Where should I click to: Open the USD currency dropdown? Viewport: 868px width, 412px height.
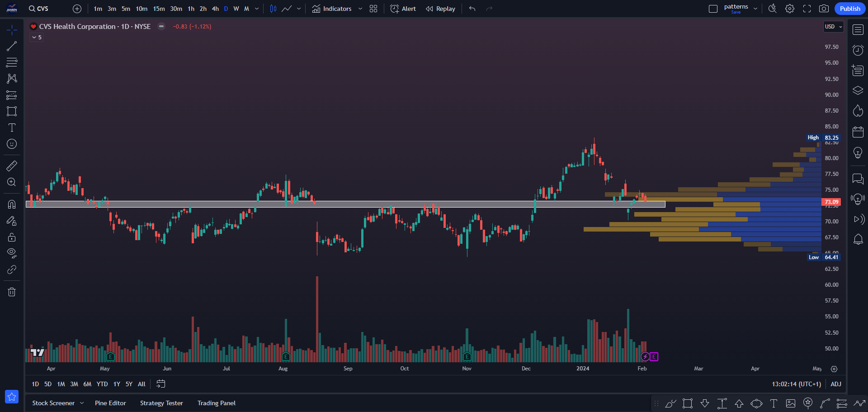click(834, 27)
